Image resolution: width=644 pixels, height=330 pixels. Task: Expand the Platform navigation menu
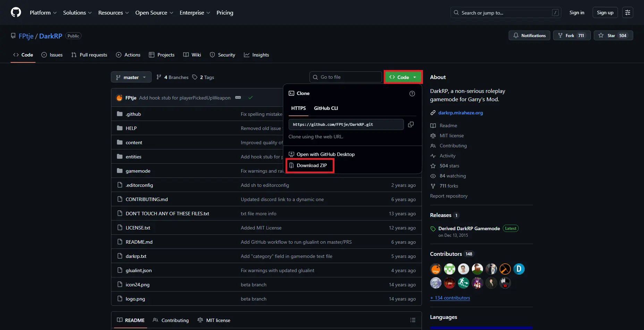pos(43,12)
